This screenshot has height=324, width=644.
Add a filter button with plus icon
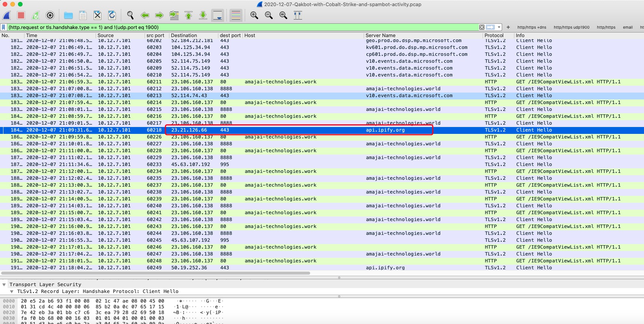(508, 27)
